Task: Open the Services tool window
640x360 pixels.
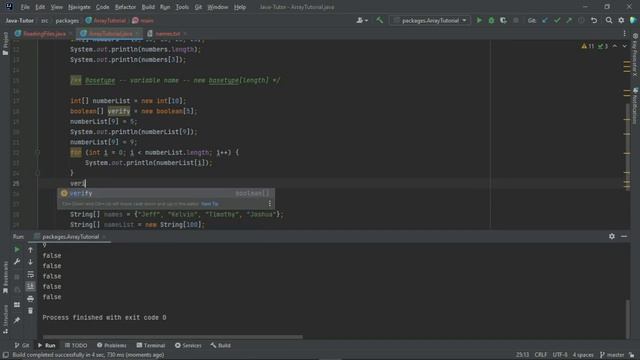Action: tap(188, 345)
